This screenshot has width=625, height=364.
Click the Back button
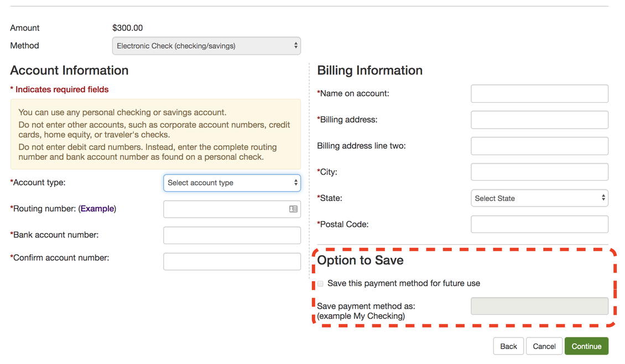tap(508, 346)
